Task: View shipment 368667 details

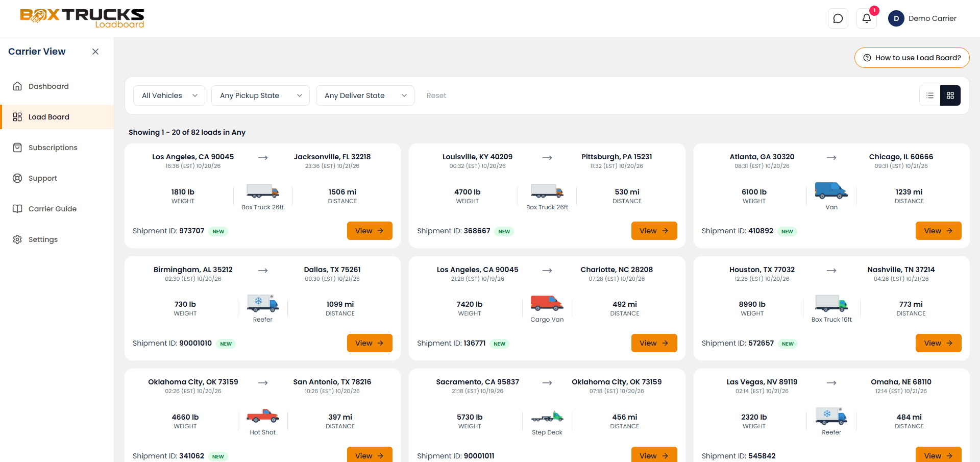Action: click(x=654, y=231)
